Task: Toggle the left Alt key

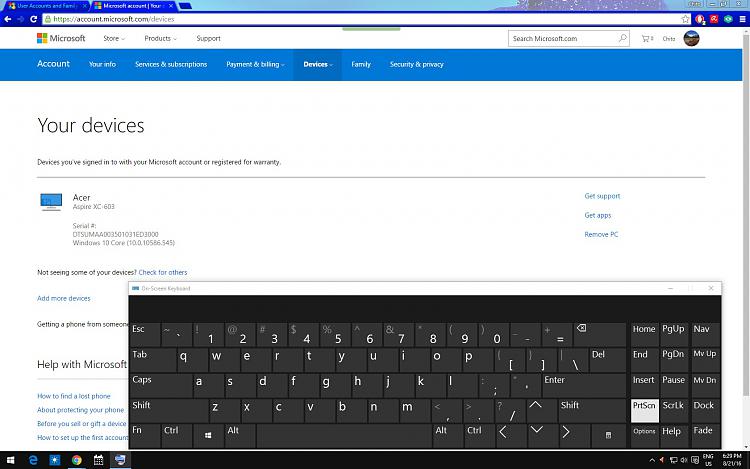Action: pyautogui.click(x=240, y=436)
